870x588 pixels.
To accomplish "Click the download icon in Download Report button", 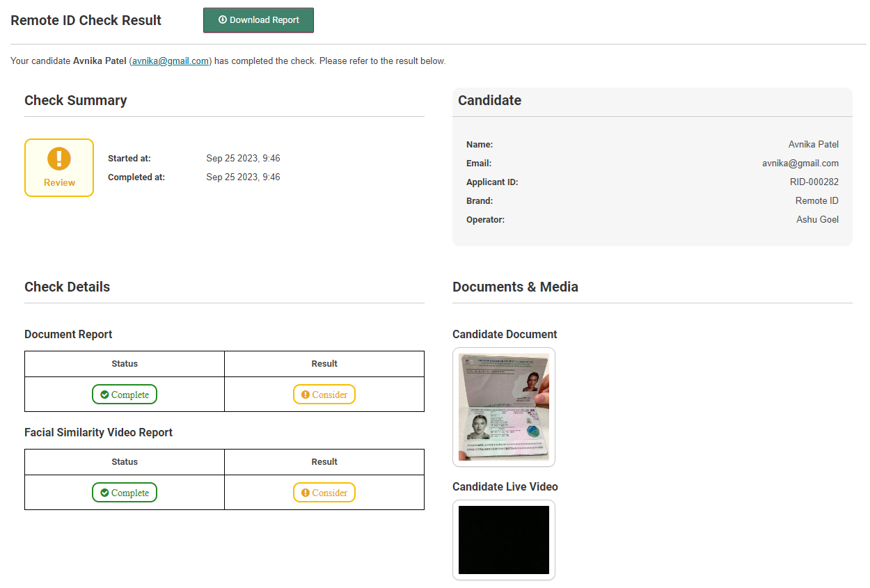I will coord(223,20).
